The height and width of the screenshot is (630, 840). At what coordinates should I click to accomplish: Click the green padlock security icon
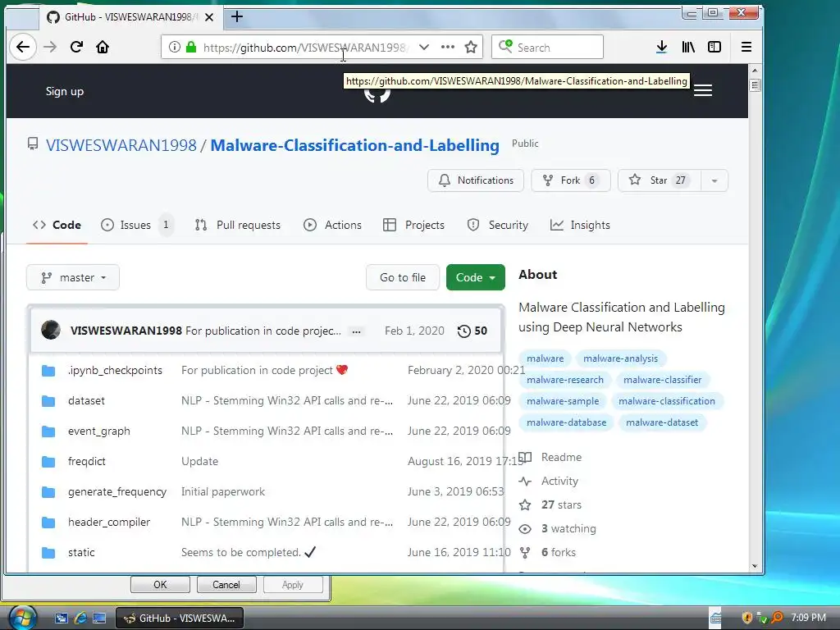(190, 47)
